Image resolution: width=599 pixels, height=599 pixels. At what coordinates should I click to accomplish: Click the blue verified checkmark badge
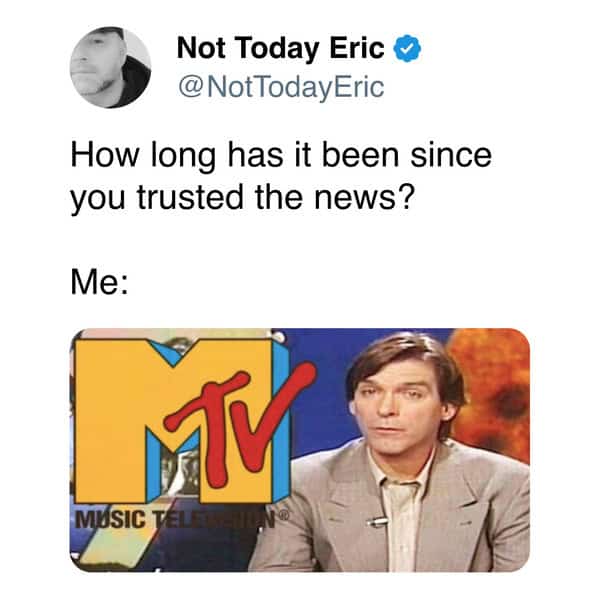point(407,49)
